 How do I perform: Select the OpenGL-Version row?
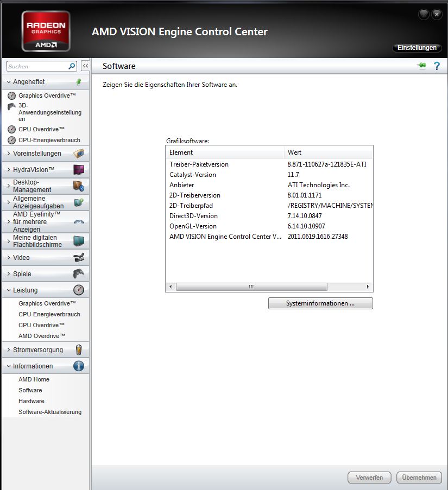269,226
